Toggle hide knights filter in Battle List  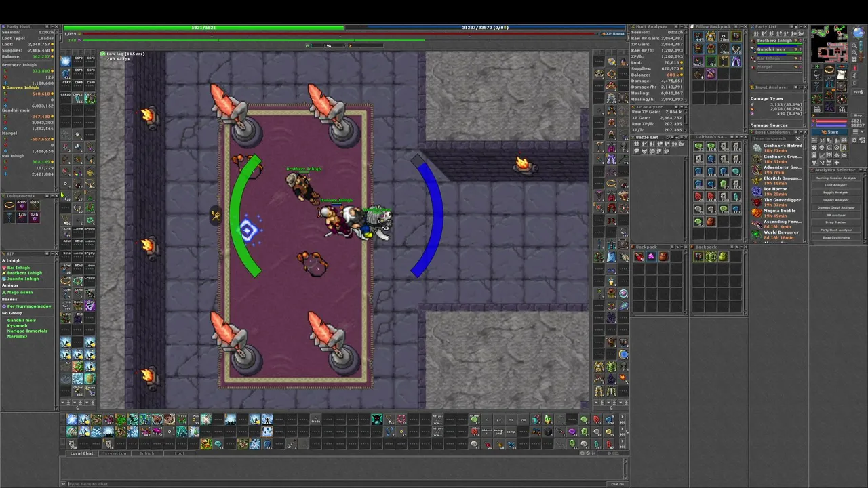[x=646, y=143]
